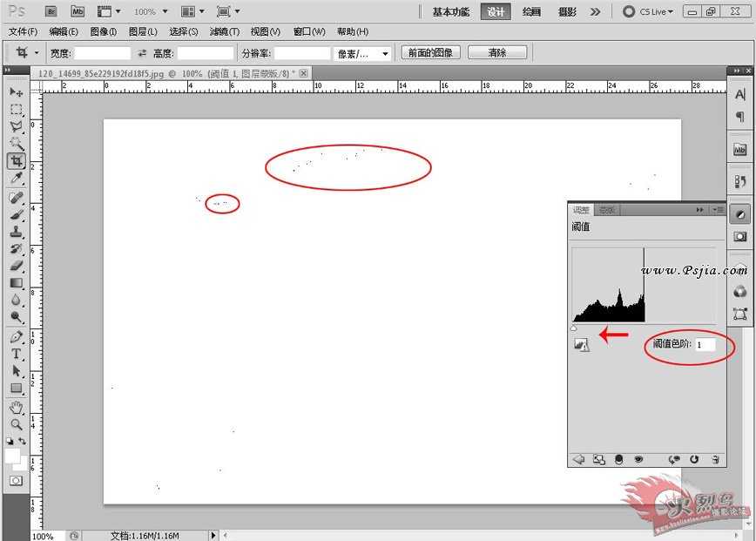Viewport: 756px width, 541px height.
Task: Reset threshold adjustment to defaults
Action: click(x=694, y=459)
